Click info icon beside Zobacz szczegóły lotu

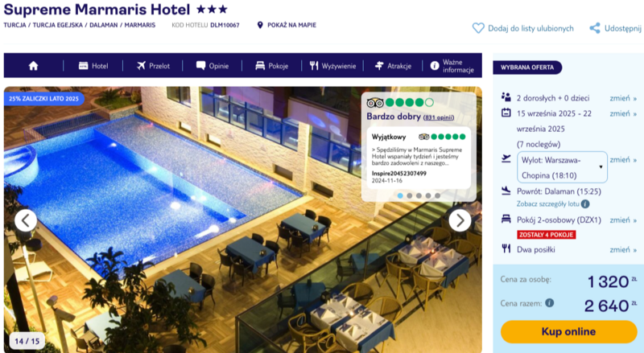click(585, 203)
